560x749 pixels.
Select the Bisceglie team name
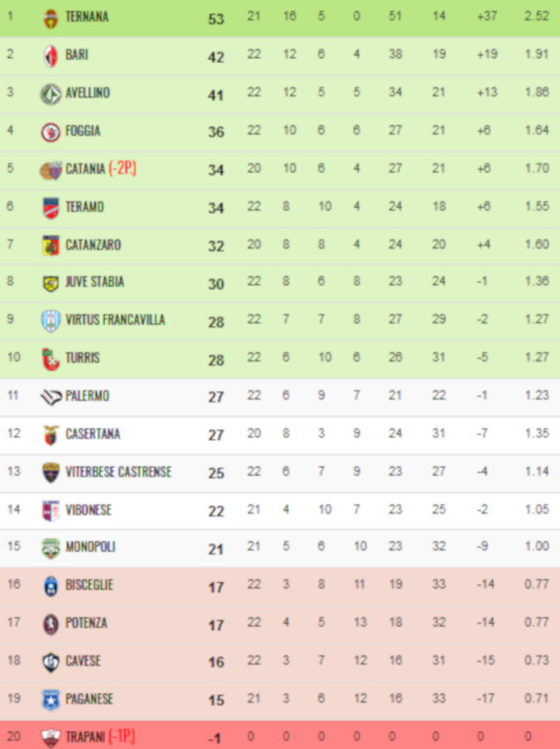click(x=90, y=586)
